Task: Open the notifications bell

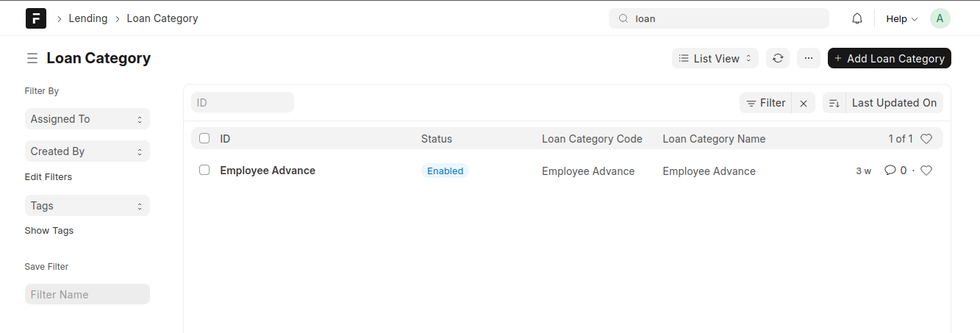Action: tap(857, 18)
